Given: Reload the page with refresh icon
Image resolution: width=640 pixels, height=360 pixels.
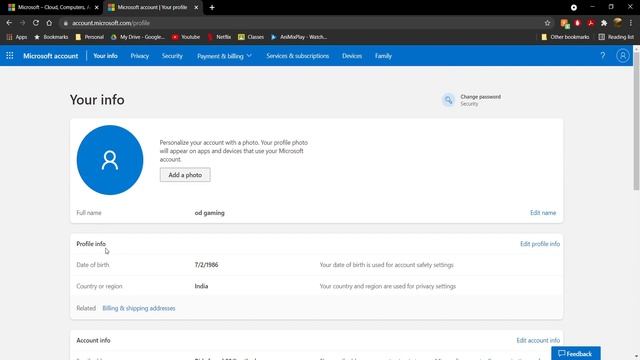Looking at the screenshot, I should pos(36,23).
